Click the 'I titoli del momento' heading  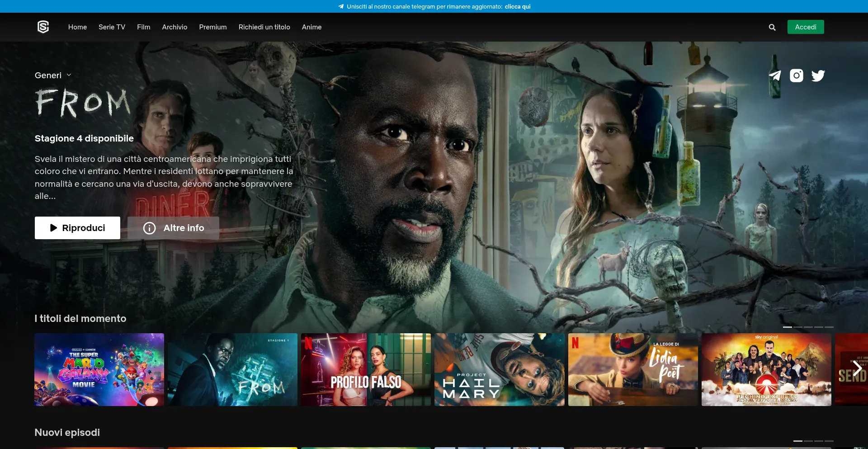coord(80,318)
